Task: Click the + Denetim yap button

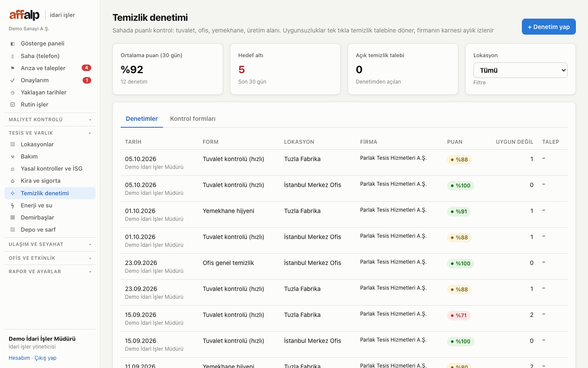Action: (x=549, y=26)
